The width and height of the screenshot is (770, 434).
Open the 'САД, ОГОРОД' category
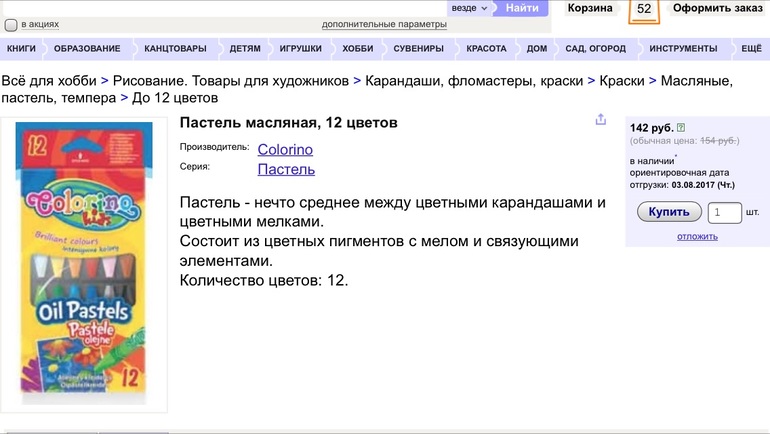595,49
